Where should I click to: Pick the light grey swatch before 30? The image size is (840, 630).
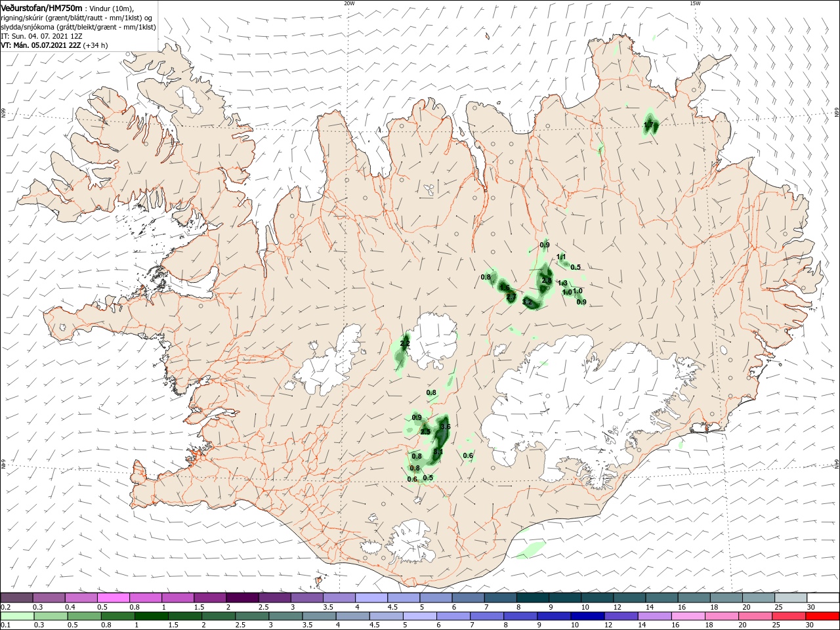791,598
